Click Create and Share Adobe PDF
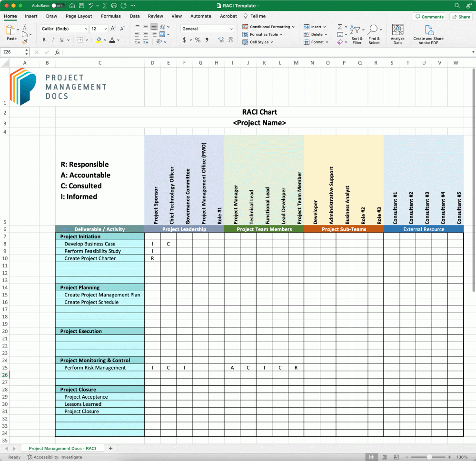Image resolution: width=476 pixels, height=461 pixels. pos(428,33)
